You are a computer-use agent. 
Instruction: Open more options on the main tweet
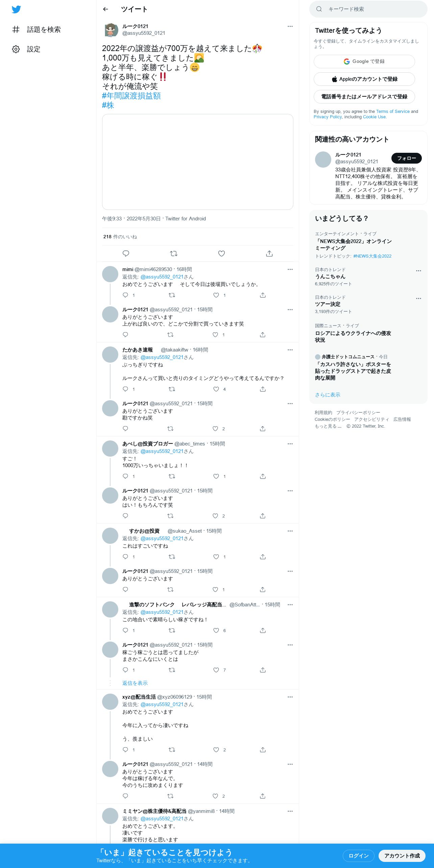pos(290,26)
